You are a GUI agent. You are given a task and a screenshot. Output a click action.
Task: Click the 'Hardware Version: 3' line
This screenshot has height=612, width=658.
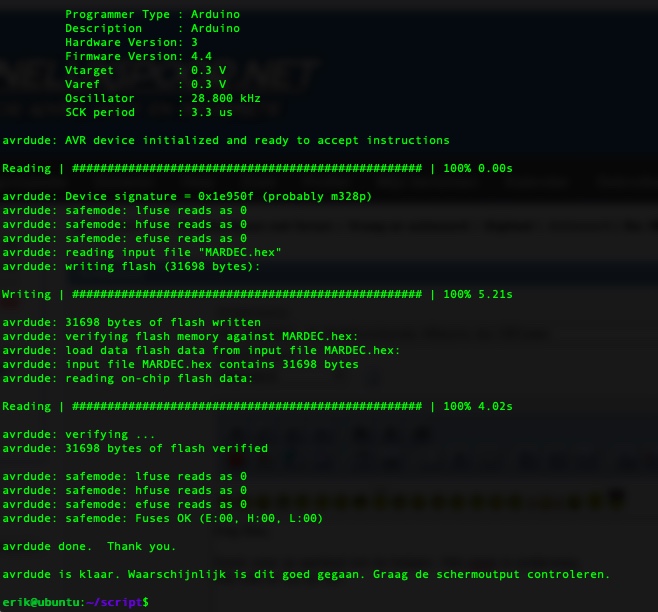coord(131,42)
